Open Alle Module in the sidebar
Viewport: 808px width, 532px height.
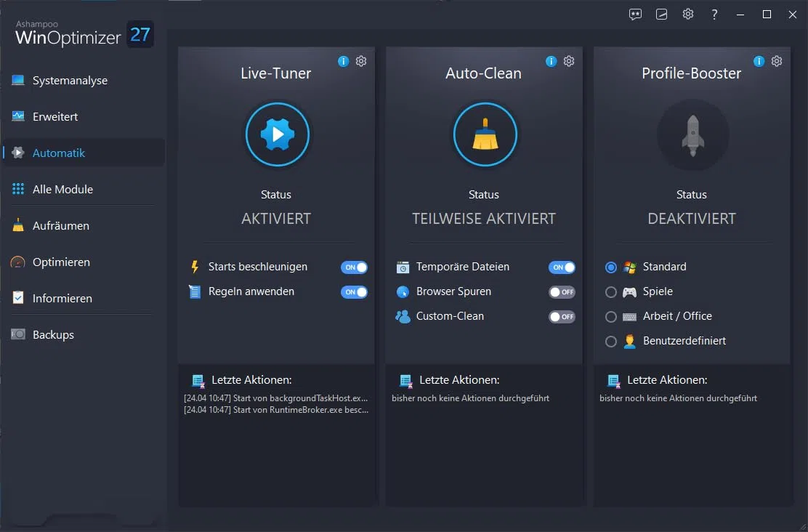[x=84, y=189]
